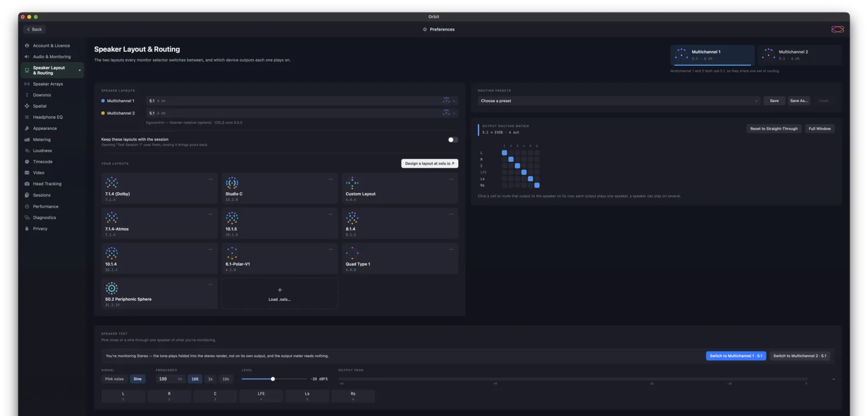Select Pink noise signal type

114,379
